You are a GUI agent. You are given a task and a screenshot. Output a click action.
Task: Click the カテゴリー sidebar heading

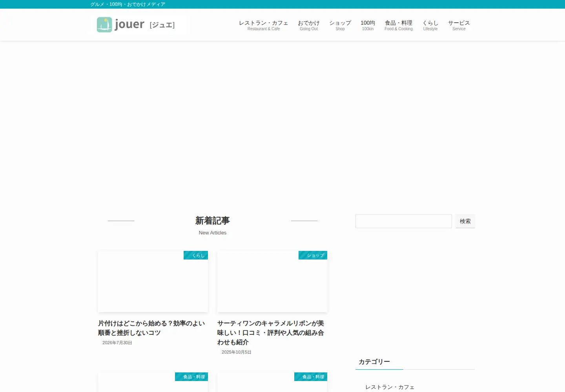[374, 362]
